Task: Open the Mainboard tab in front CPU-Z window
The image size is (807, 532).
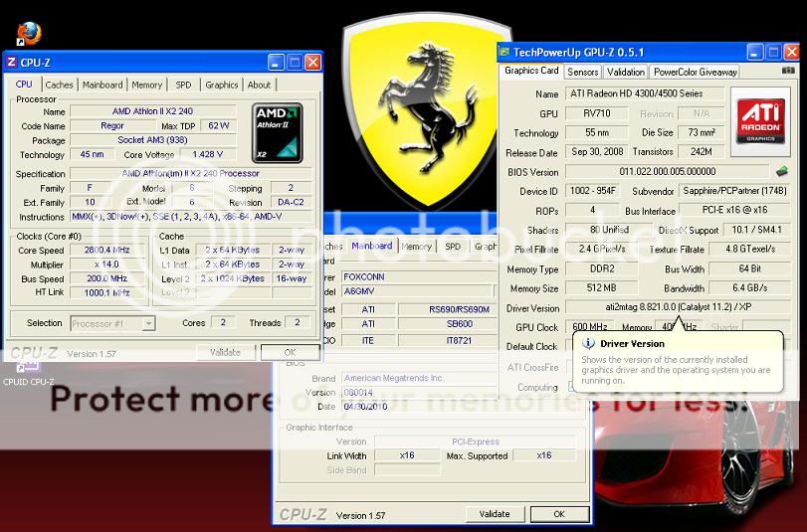Action: coord(102,85)
